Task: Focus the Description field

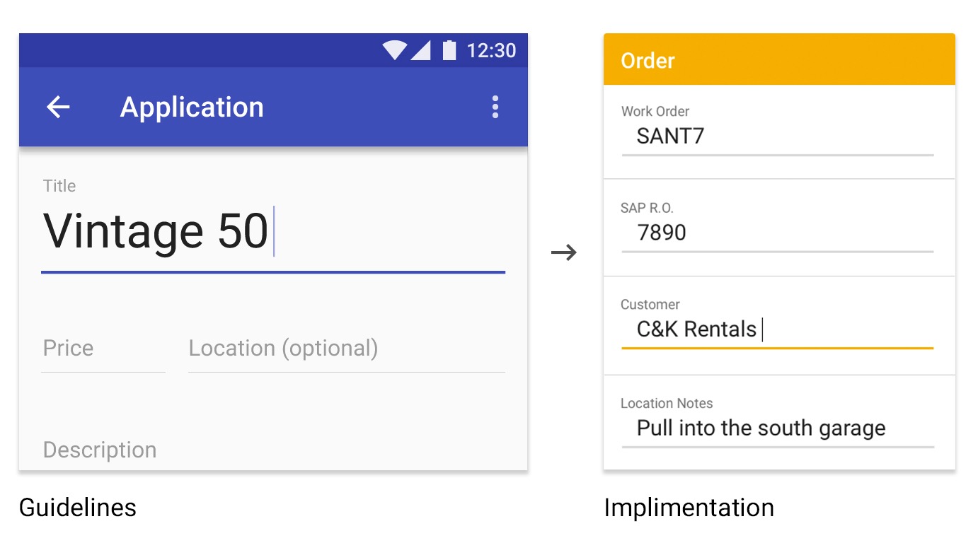Action: 273,450
